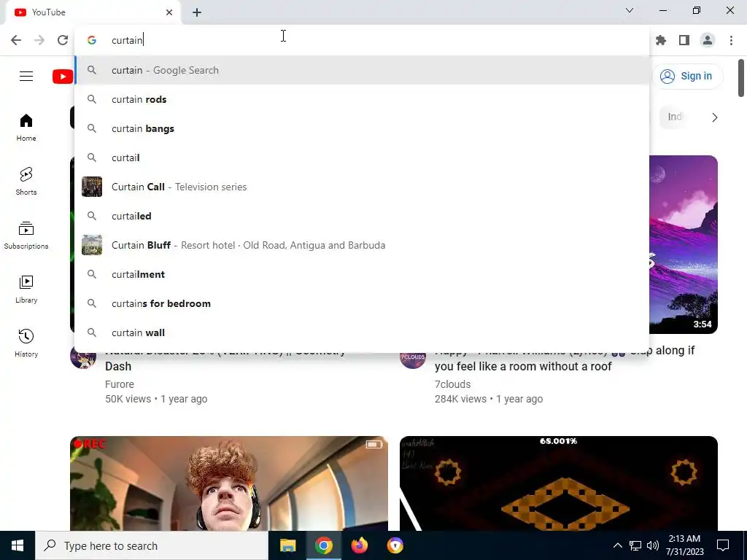Open the purple 3:54 video thumbnail
The height and width of the screenshot is (560, 747).
point(683,244)
